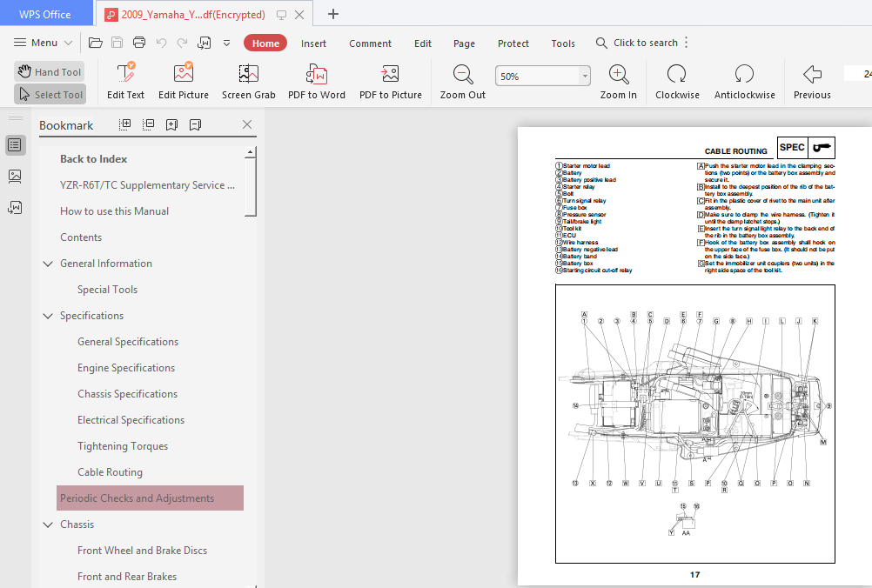The image size is (872, 588).
Task: Open the Back to Index bookmark
Action: point(93,159)
